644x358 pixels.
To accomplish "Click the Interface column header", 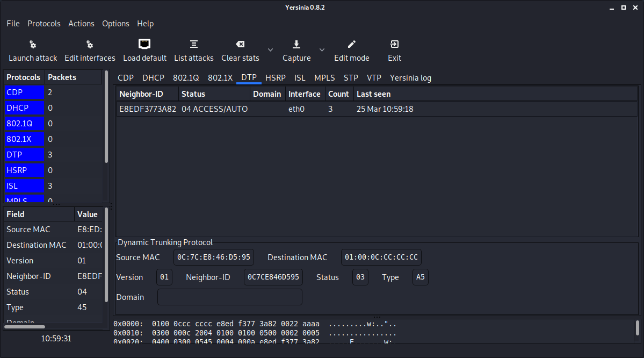I will (x=305, y=94).
